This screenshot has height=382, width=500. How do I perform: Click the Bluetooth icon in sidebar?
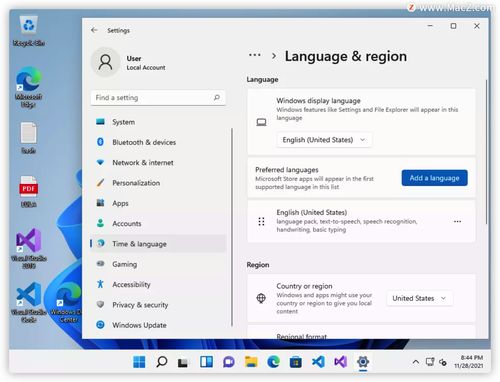pyautogui.click(x=100, y=142)
